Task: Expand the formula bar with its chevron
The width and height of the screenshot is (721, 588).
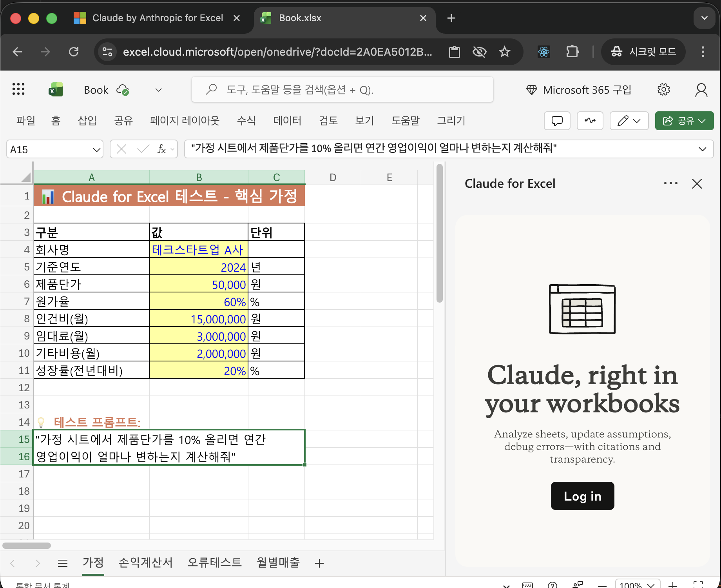Action: tap(702, 149)
